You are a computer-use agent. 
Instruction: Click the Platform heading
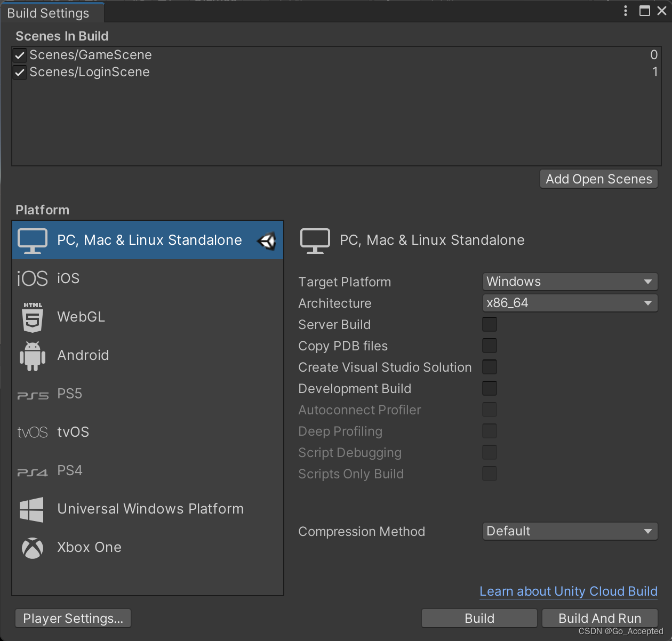point(42,210)
